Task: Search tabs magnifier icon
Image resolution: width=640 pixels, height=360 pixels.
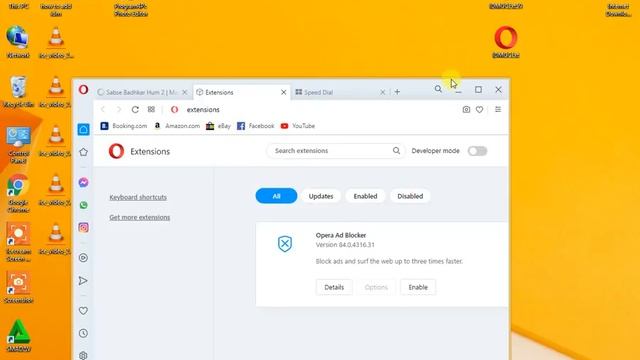Action: [x=438, y=89]
